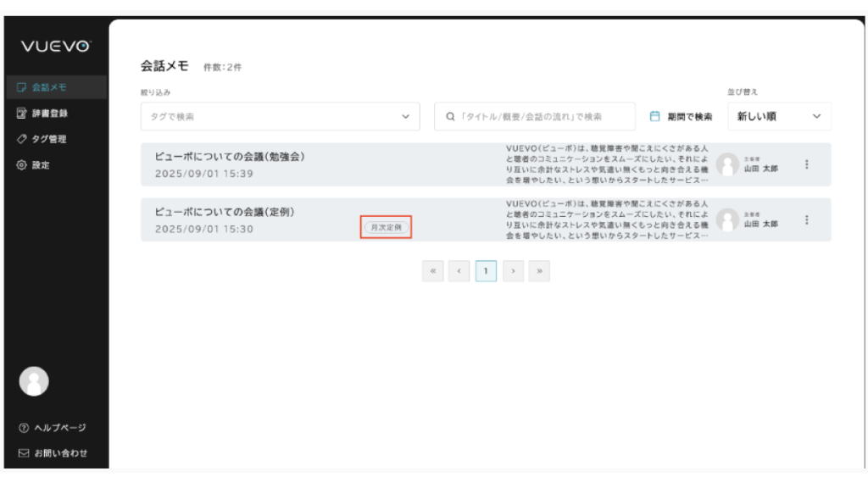The image size is (868, 488).
Task: Click the magnifier icon in the search box
Action: (x=450, y=117)
